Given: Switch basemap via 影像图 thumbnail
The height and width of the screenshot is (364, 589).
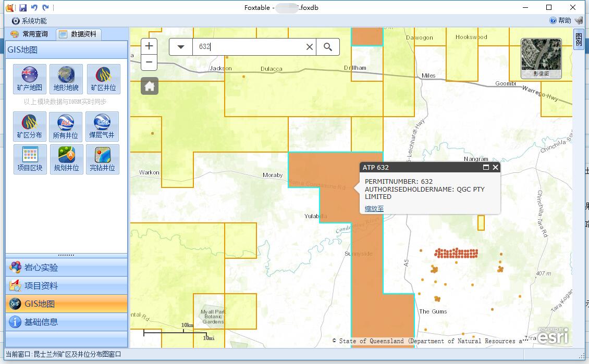Looking at the screenshot, I should (x=541, y=58).
